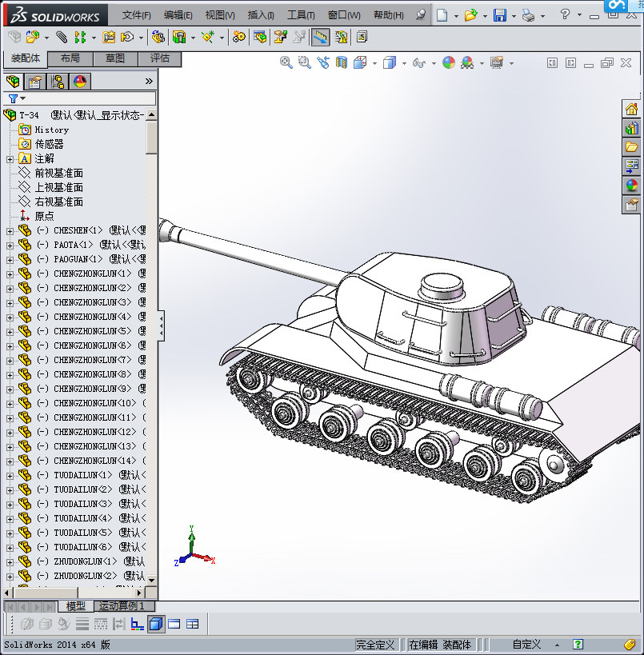Click the Smart Fasteners toolbar icon

(179, 36)
